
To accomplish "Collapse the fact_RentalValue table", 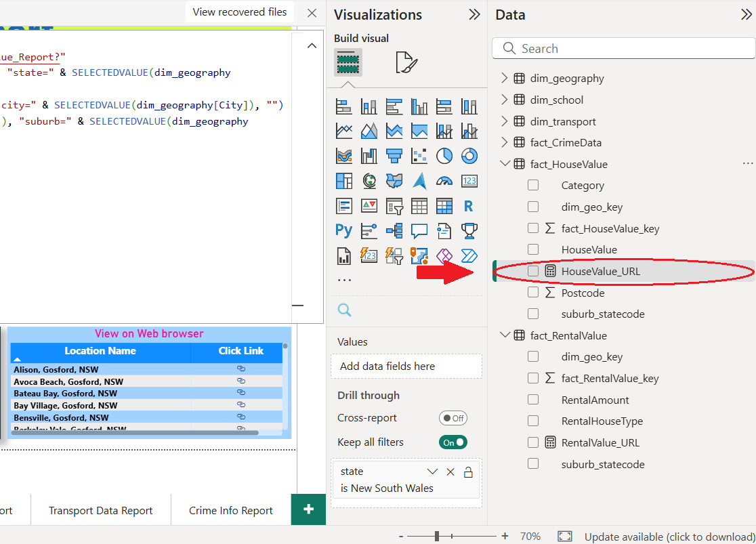I will pyautogui.click(x=504, y=335).
